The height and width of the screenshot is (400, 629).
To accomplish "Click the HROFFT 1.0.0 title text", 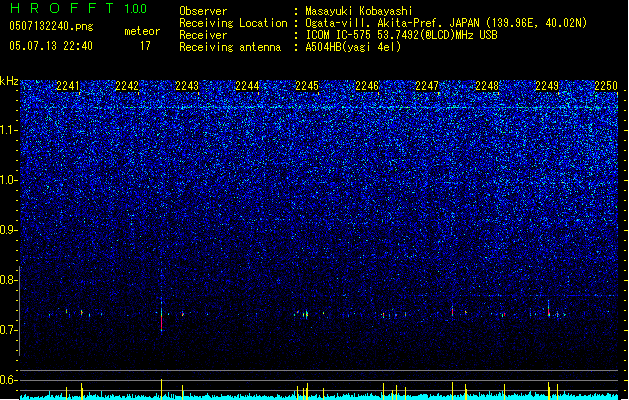I will (x=79, y=8).
